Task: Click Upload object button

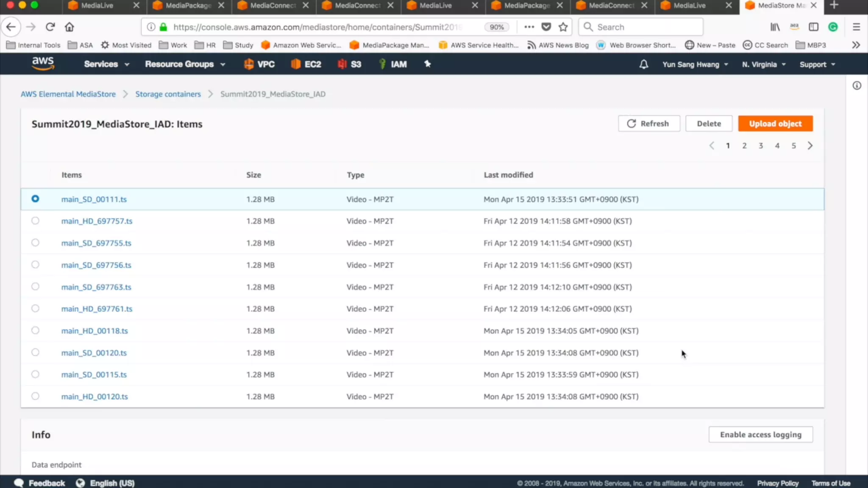Action: coord(775,124)
